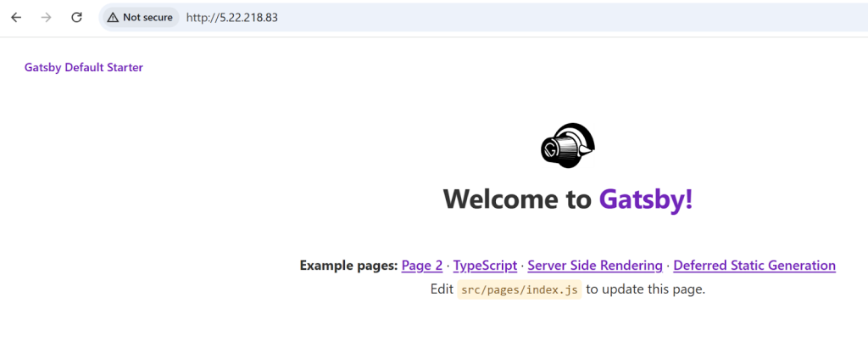Open the Deferred Static Generation link
Screen dimensions: 868x342
(x=754, y=266)
